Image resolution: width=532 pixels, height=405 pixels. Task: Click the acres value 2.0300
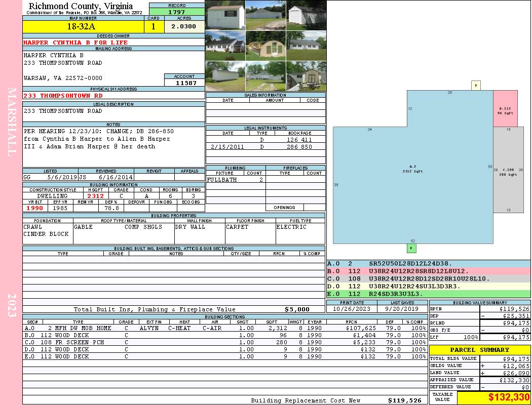(184, 27)
